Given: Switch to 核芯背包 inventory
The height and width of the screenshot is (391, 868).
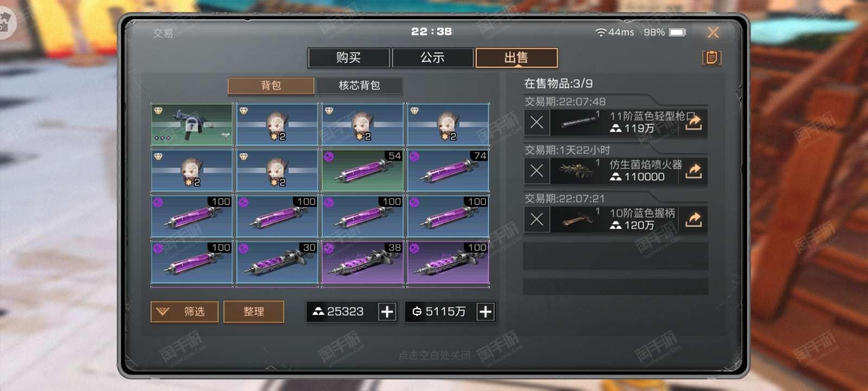Looking at the screenshot, I should pyautogui.click(x=359, y=85).
